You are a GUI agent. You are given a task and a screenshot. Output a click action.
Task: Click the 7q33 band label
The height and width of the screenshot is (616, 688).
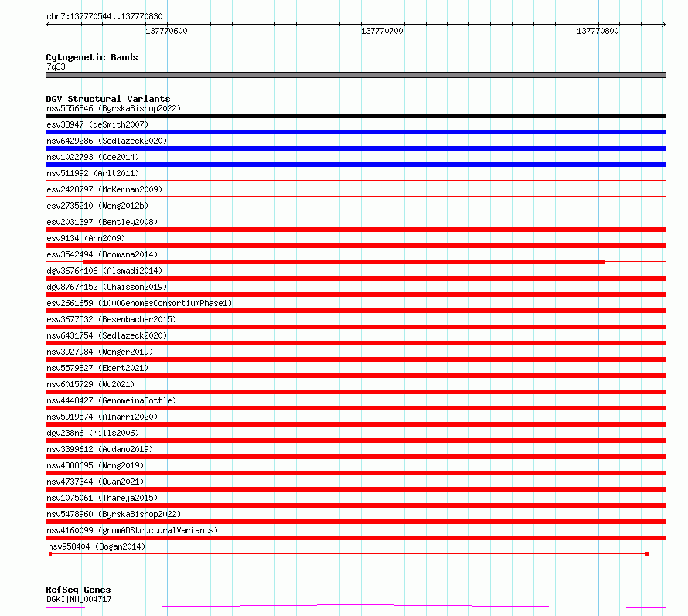click(56, 66)
